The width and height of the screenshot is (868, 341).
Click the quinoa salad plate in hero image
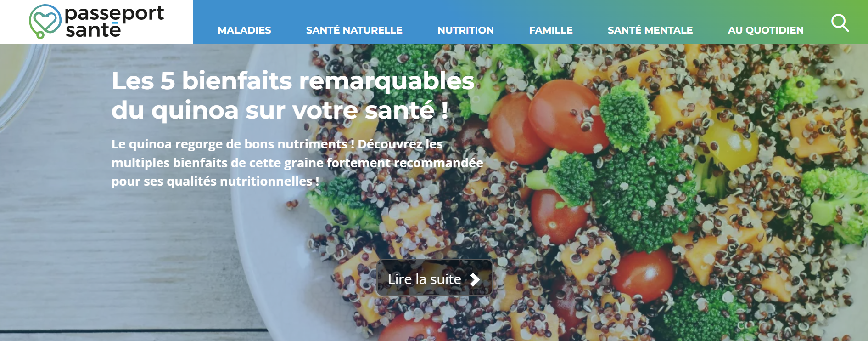tap(551, 193)
